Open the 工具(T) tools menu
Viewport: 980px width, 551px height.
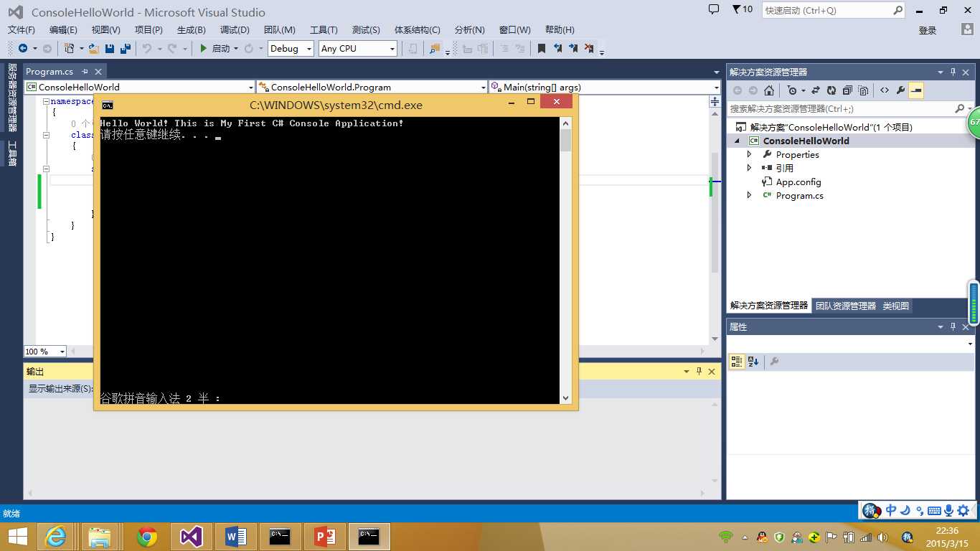(324, 29)
